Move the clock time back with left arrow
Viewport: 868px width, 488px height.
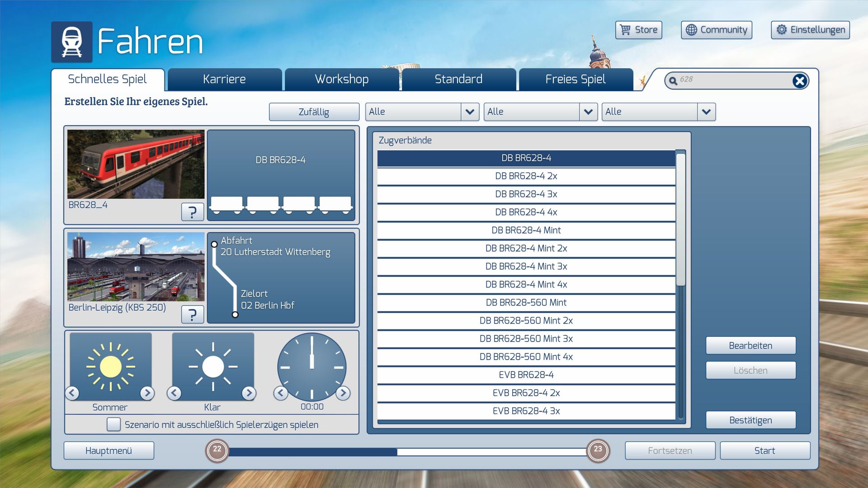click(281, 393)
